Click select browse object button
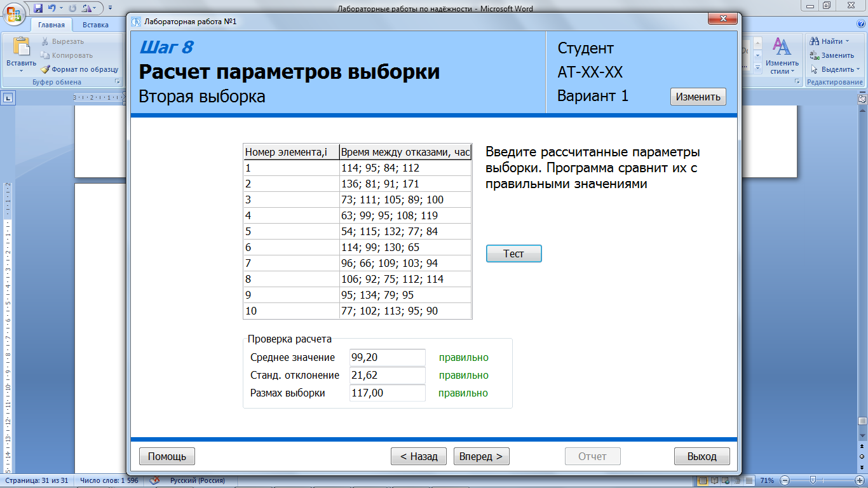Image resolution: width=868 pixels, height=488 pixels. (862, 457)
